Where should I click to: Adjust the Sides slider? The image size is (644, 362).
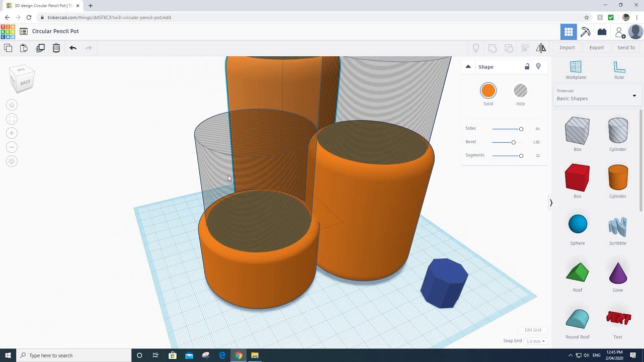point(507,129)
